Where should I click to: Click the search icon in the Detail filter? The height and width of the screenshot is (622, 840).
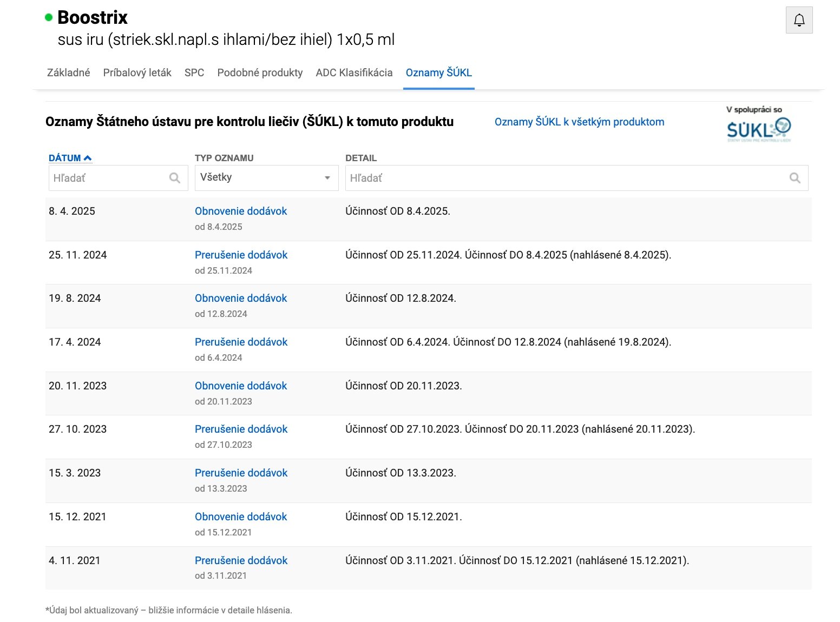pyautogui.click(x=795, y=178)
